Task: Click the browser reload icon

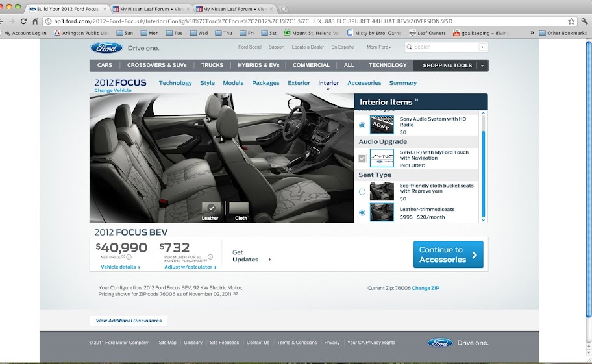Action: [x=24, y=21]
